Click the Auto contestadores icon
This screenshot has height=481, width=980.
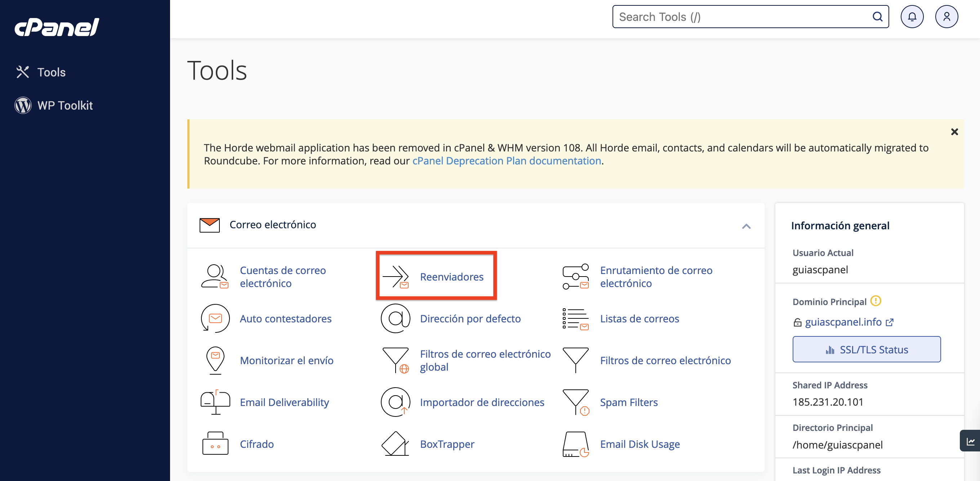215,318
